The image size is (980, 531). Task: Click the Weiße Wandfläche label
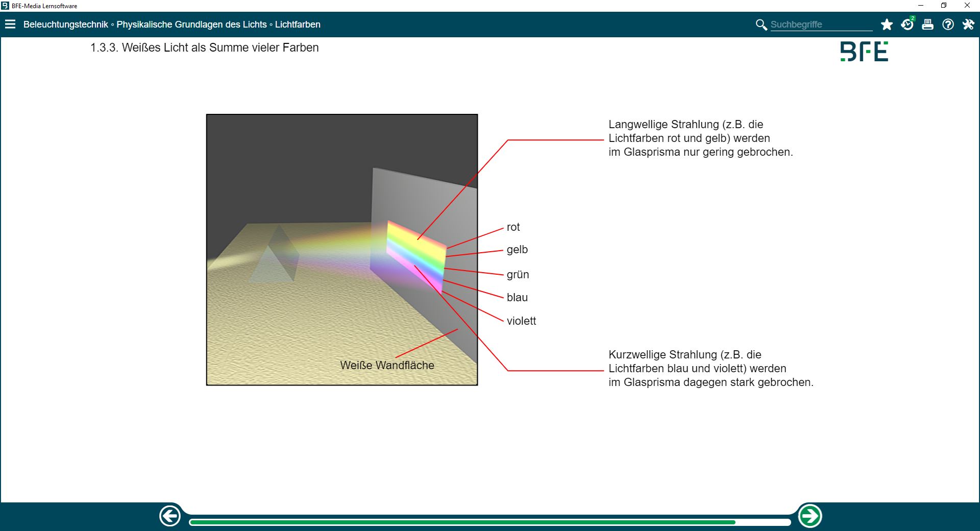coord(387,366)
